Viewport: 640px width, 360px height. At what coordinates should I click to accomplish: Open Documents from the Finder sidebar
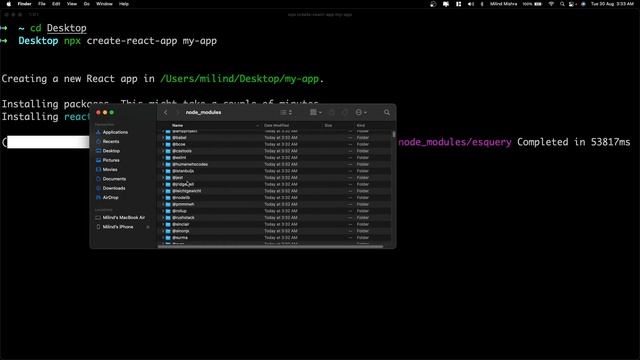(111, 179)
